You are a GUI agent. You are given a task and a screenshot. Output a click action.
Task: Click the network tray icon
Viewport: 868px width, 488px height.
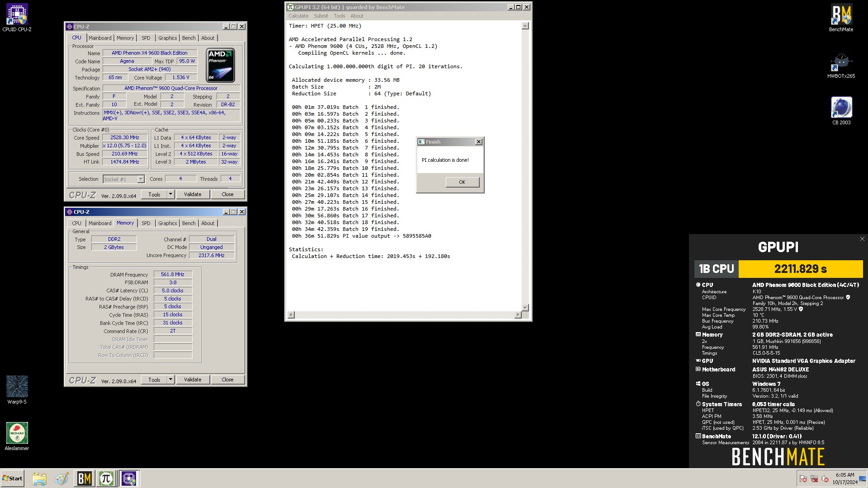[814, 479]
